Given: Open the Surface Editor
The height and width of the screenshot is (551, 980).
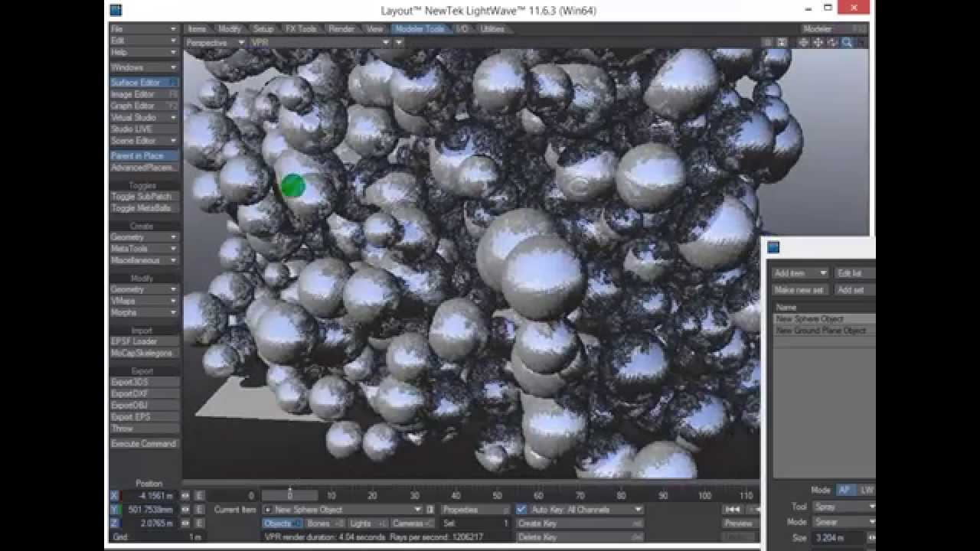Looking at the screenshot, I should [144, 83].
